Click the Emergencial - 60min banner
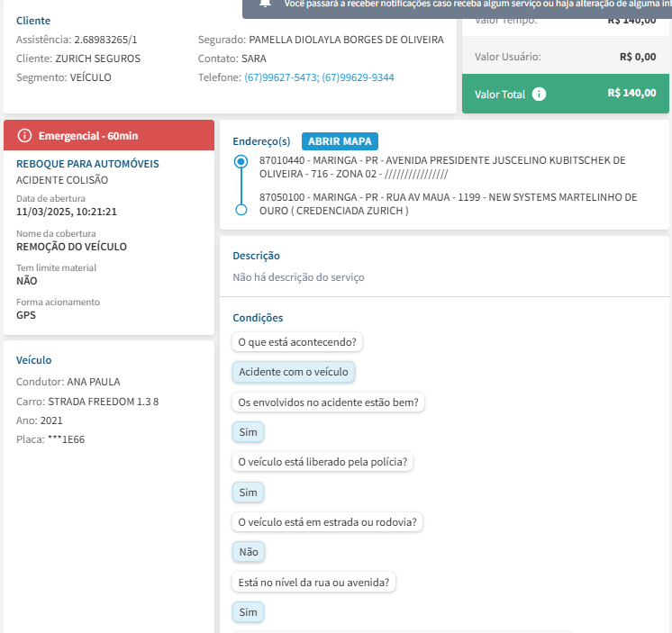 [109, 135]
